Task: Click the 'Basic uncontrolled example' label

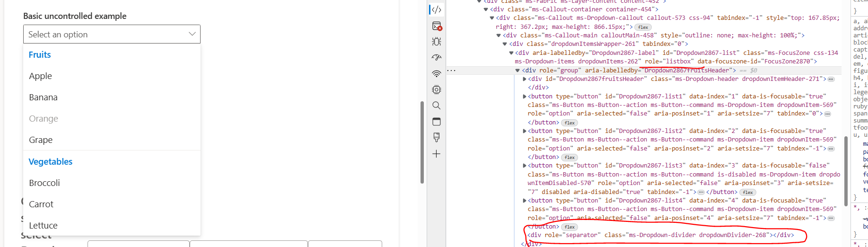Action: click(x=75, y=16)
